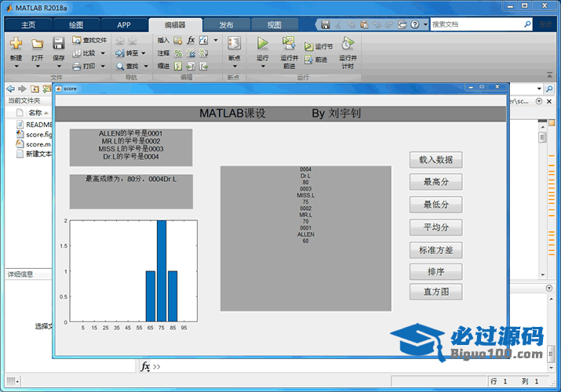Click the 标准方差 button
Viewport: 561px width, 392px height.
tap(435, 250)
